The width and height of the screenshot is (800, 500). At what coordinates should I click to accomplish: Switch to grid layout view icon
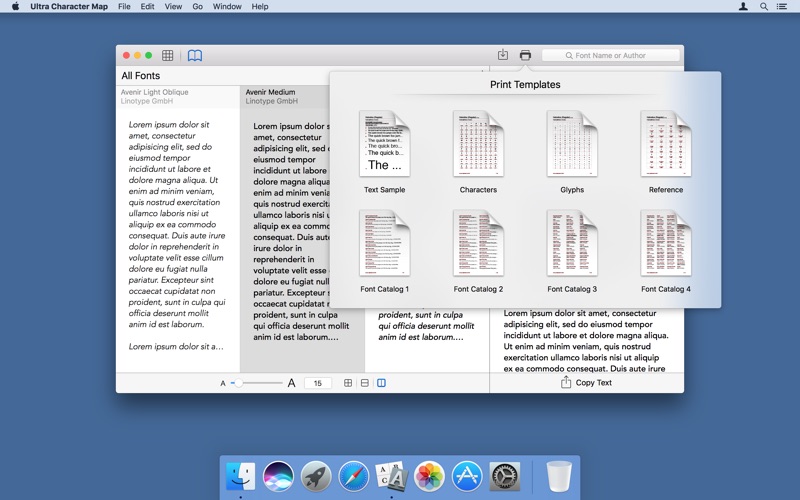point(348,383)
